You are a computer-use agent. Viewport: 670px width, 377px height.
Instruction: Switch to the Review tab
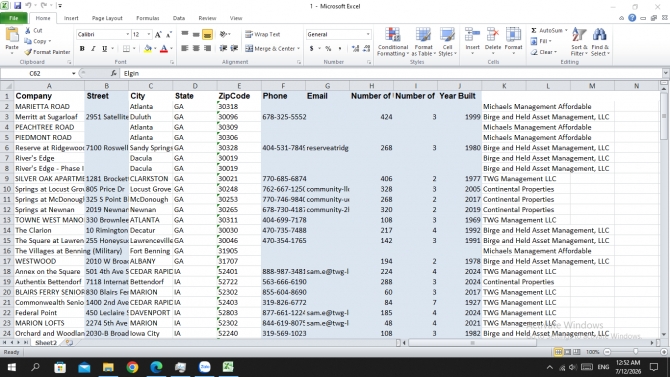pyautogui.click(x=207, y=18)
